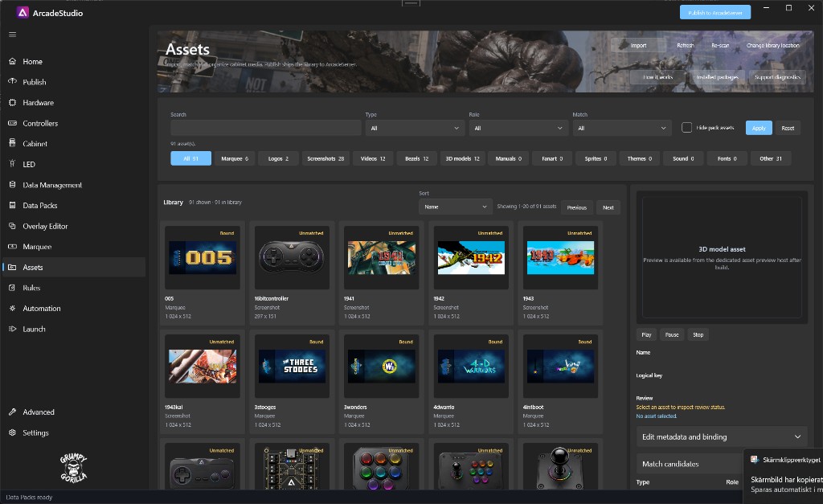Click Change library location button
Viewport: 823px width, 504px height.
772,45
